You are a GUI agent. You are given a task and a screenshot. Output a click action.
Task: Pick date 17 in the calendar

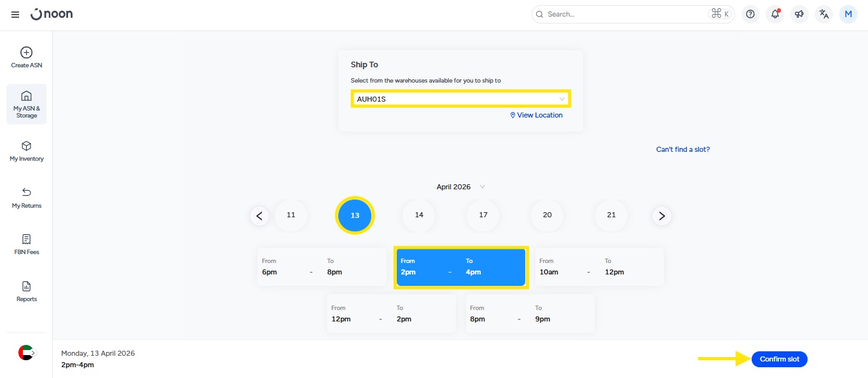point(483,215)
